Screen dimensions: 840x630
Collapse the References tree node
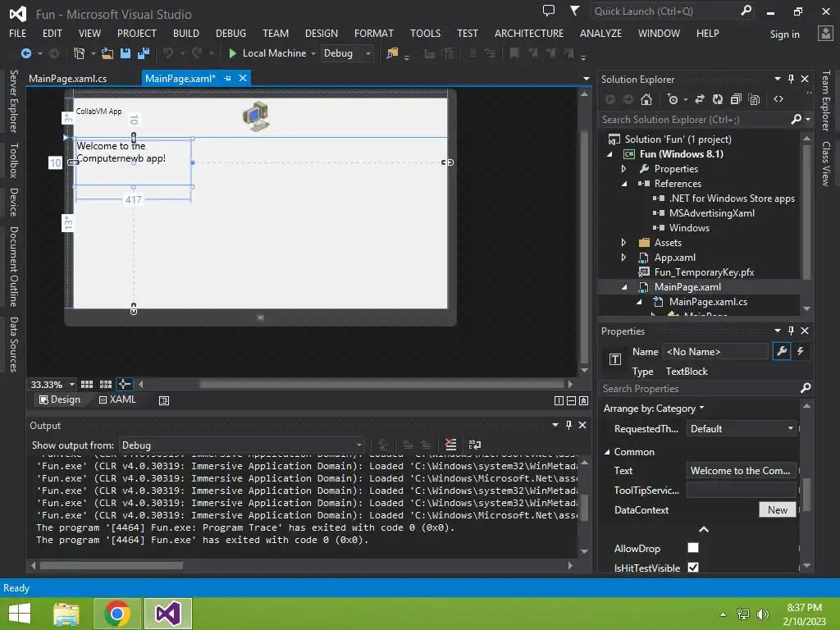[624, 184]
